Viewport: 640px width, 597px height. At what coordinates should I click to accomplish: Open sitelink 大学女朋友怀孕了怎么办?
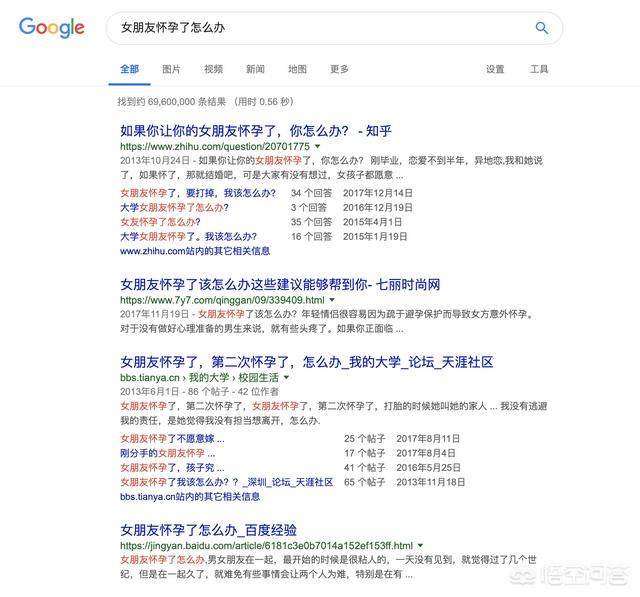[x=174, y=208]
